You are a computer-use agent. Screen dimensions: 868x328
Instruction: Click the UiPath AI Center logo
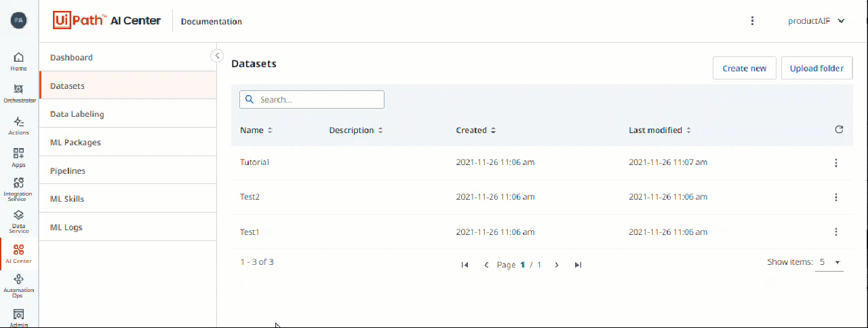click(x=106, y=21)
